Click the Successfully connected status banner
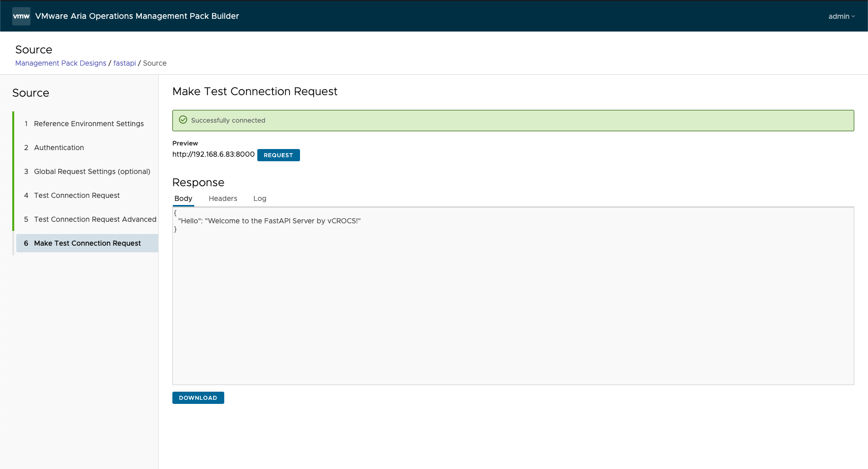 point(513,121)
